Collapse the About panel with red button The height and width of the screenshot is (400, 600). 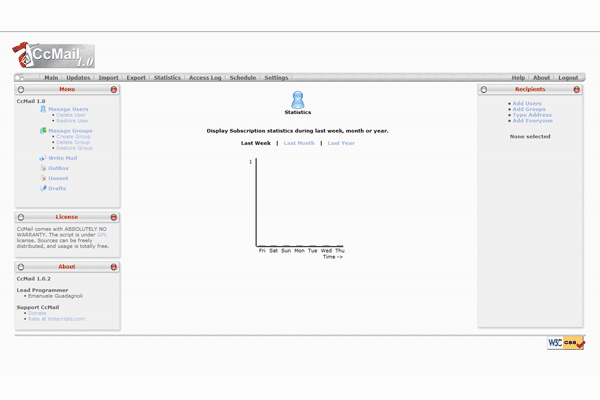tap(114, 267)
